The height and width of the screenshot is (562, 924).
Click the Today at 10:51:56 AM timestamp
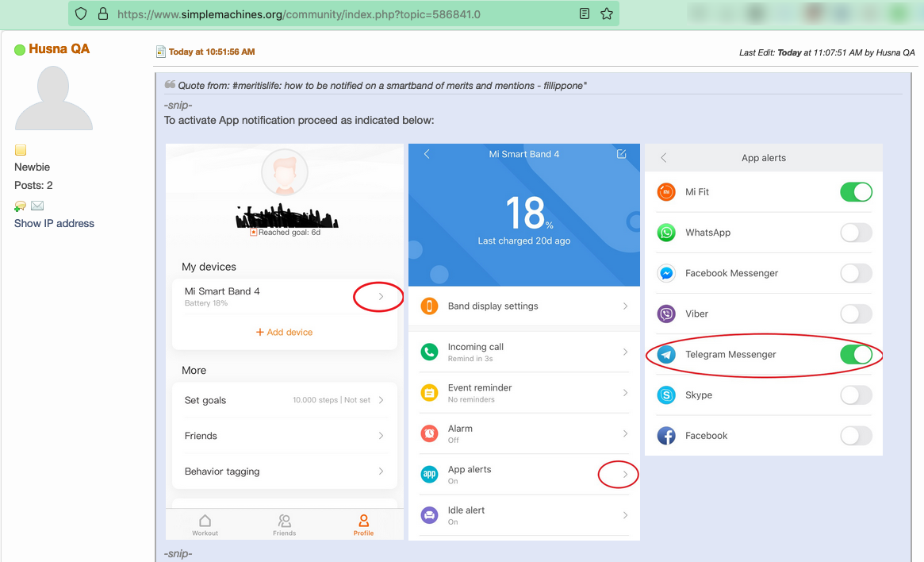[212, 52]
